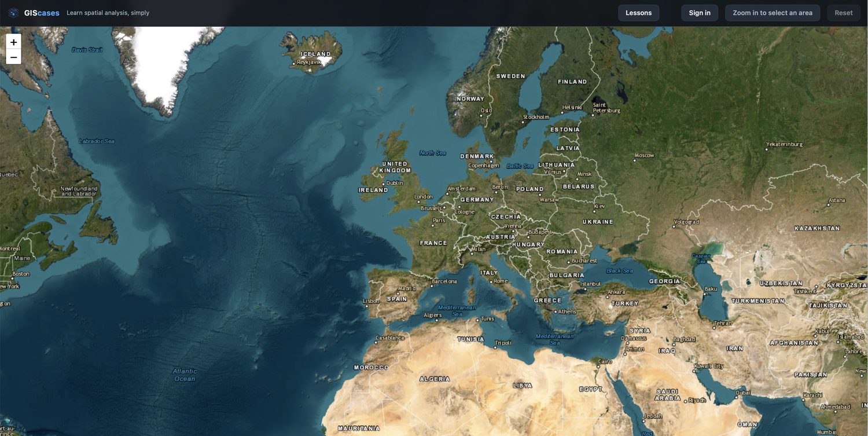Click the Dublin city label

coord(395,183)
